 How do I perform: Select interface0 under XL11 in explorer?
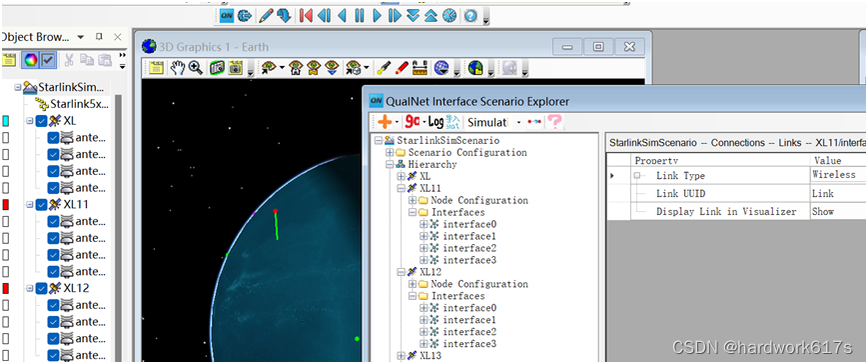pos(469,224)
